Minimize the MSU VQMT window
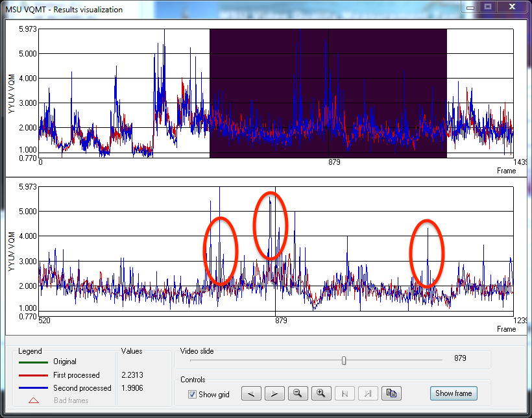The width and height of the screenshot is (532, 418). click(470, 6)
